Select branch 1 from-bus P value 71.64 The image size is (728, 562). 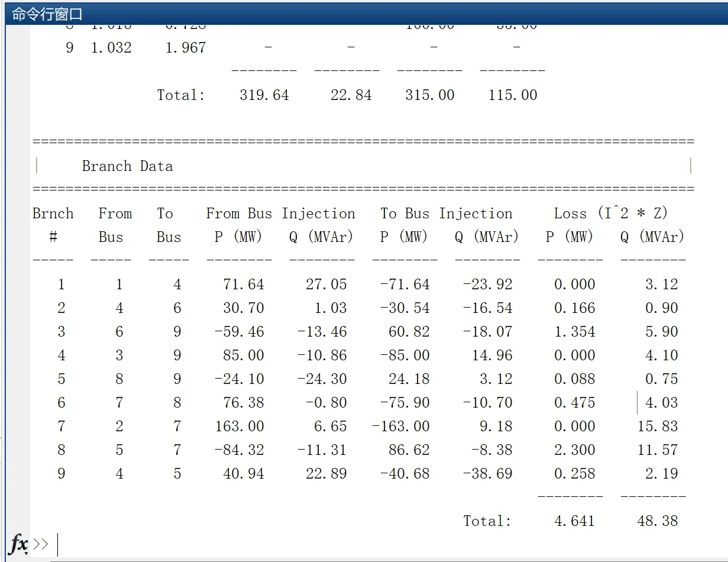point(244,285)
